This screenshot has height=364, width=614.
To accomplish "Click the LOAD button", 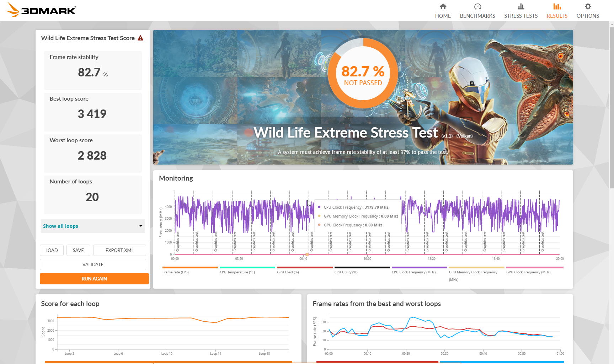I will pyautogui.click(x=52, y=250).
